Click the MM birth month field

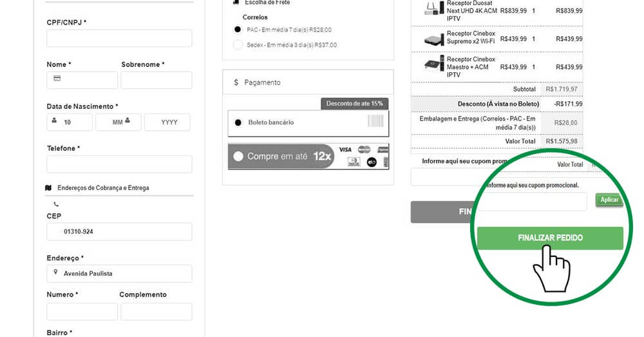pos(118,122)
